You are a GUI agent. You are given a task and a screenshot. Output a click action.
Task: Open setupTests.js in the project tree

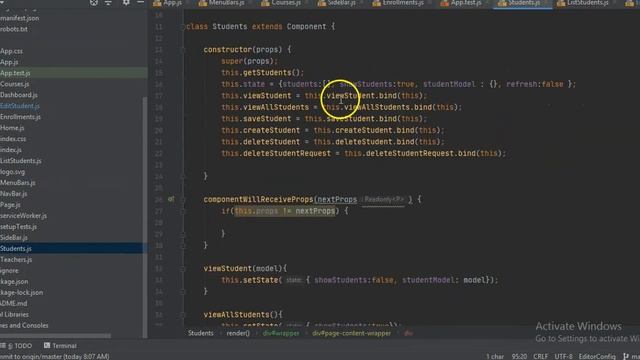(x=18, y=226)
